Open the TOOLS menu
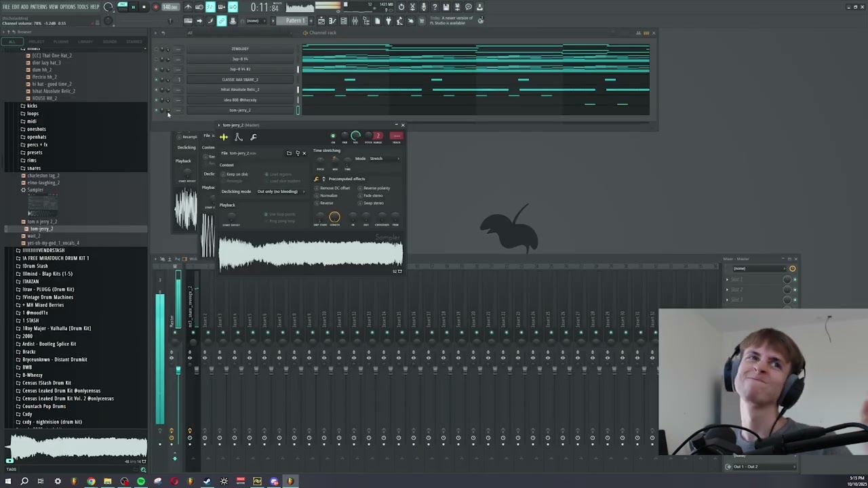 point(83,7)
